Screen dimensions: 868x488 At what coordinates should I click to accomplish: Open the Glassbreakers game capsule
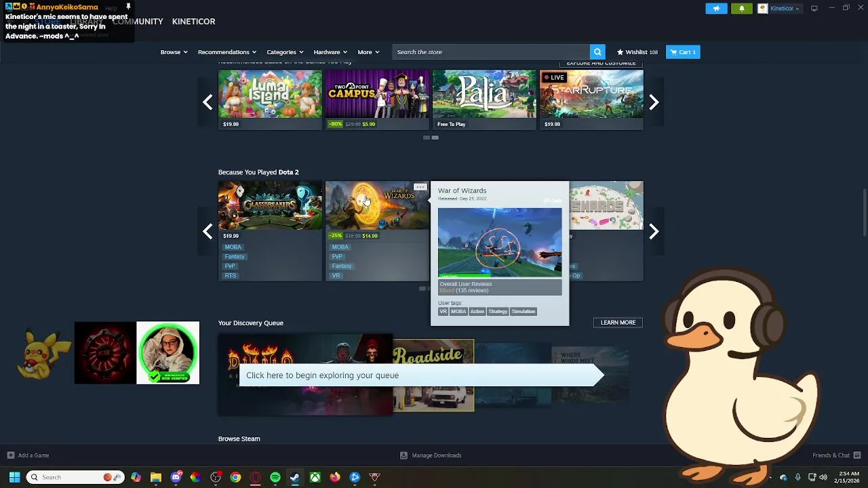(x=270, y=205)
